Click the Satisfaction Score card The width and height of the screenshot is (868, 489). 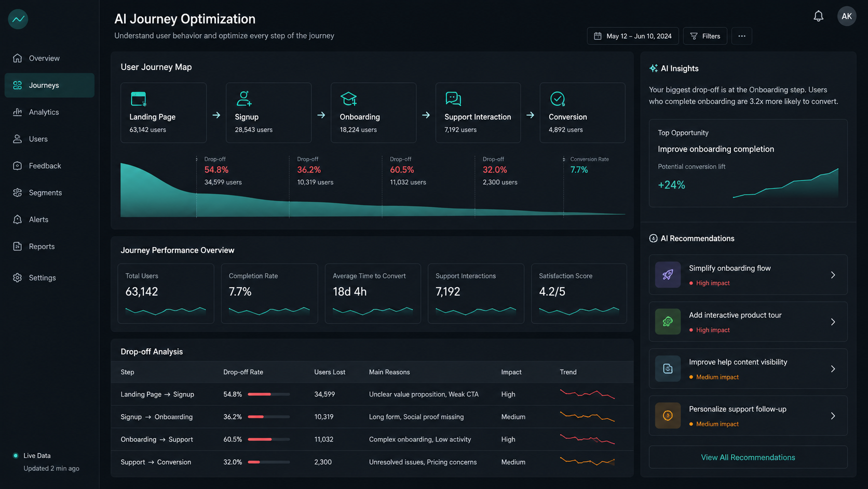[x=579, y=294]
